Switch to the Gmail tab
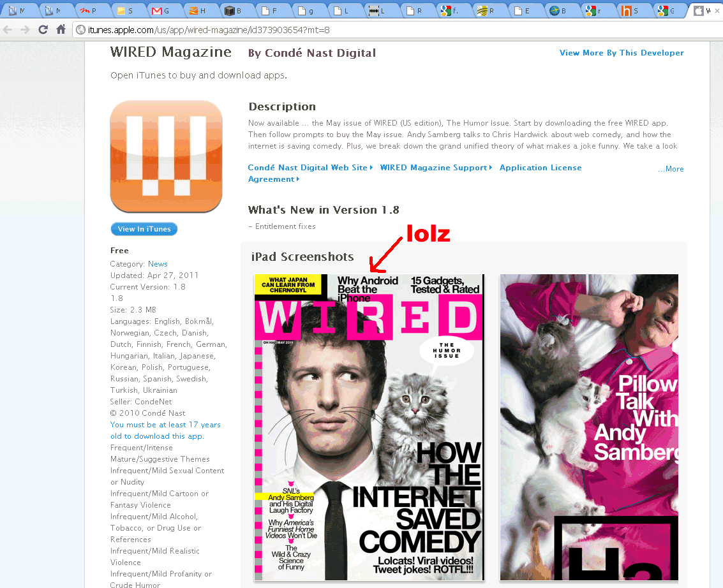 click(x=161, y=11)
